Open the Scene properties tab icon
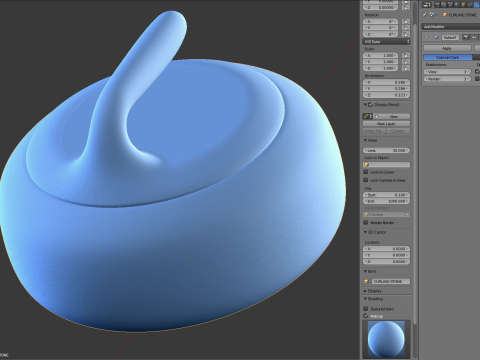480x360 pixels. pos(450,4)
